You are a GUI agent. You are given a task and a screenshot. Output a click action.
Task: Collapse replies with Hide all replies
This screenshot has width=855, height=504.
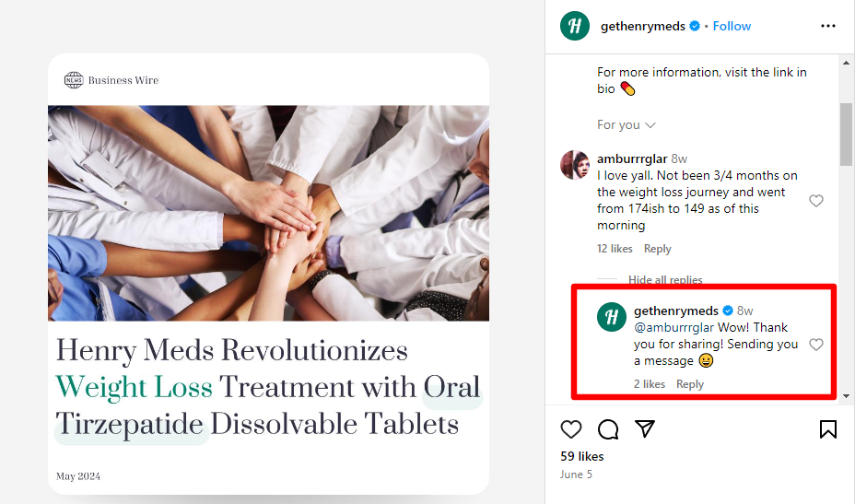pyautogui.click(x=665, y=280)
